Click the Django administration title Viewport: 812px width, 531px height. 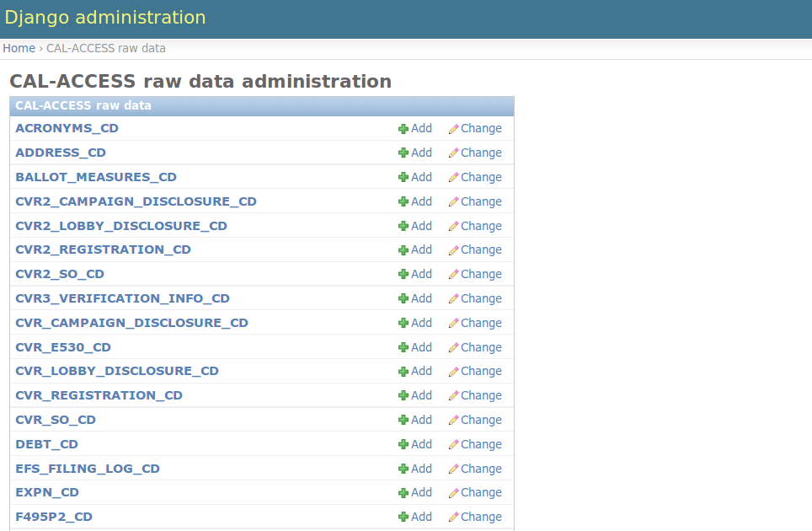coord(105,18)
